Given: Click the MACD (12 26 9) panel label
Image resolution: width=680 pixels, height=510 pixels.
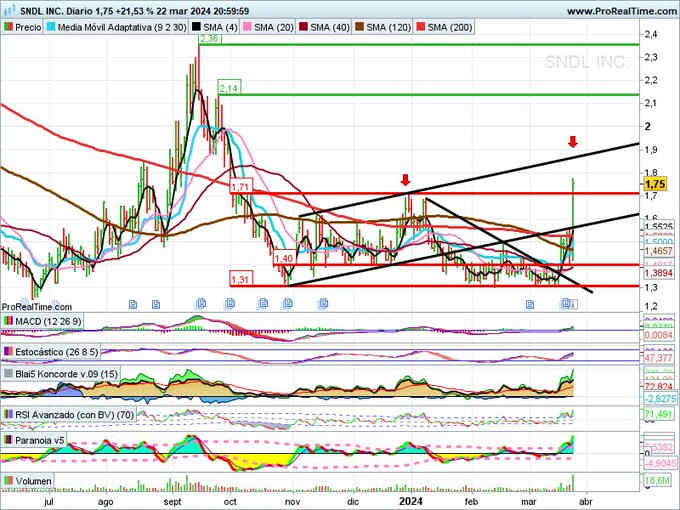Looking at the screenshot, I should click(x=48, y=321).
